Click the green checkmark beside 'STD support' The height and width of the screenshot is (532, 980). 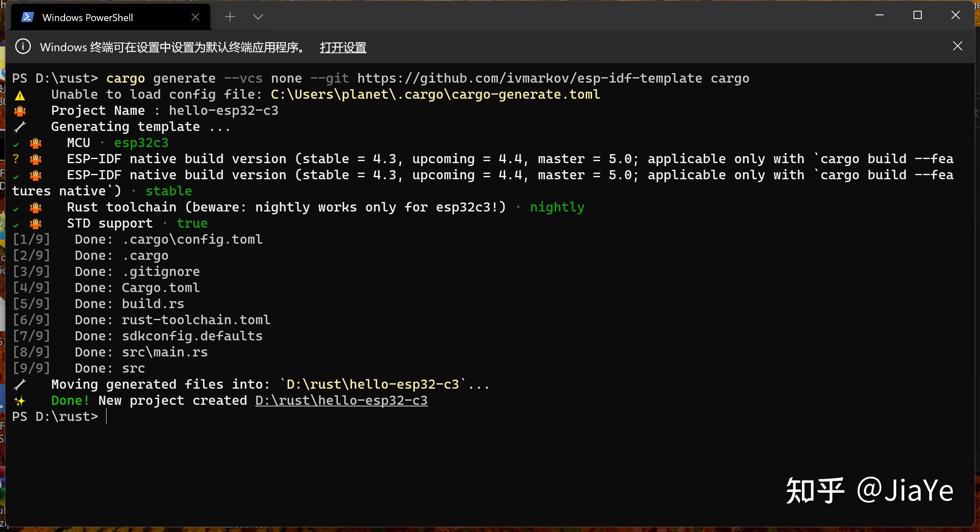click(x=16, y=225)
